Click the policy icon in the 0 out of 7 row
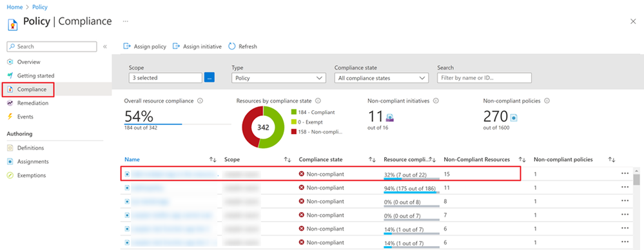This screenshot has width=644, height=250. [128, 215]
